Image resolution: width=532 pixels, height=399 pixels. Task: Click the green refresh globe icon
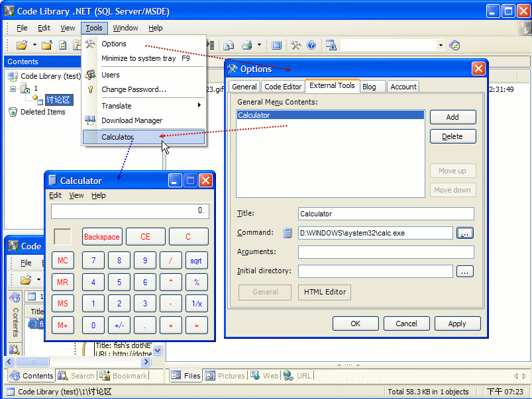(454, 45)
